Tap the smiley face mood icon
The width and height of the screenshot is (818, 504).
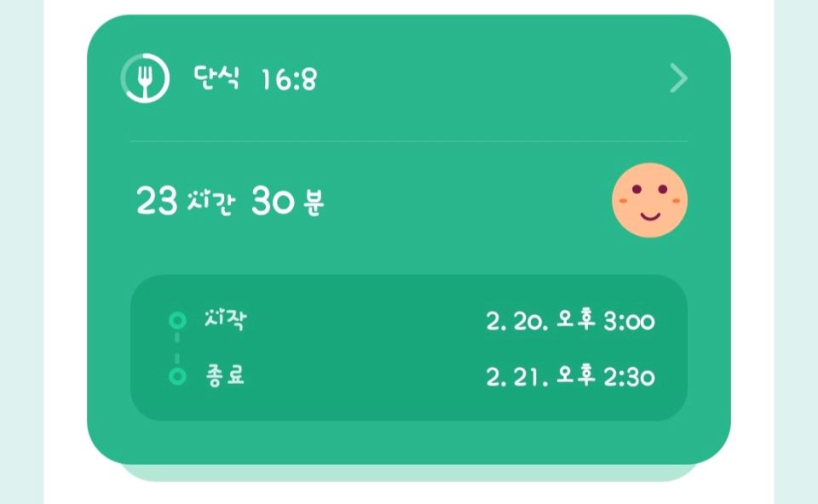(x=649, y=201)
